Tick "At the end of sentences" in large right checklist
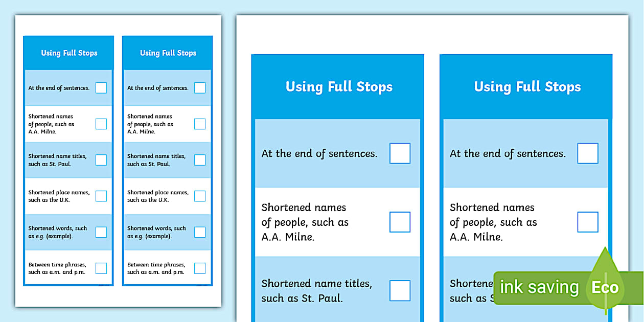This screenshot has height=322, width=644. point(588,153)
